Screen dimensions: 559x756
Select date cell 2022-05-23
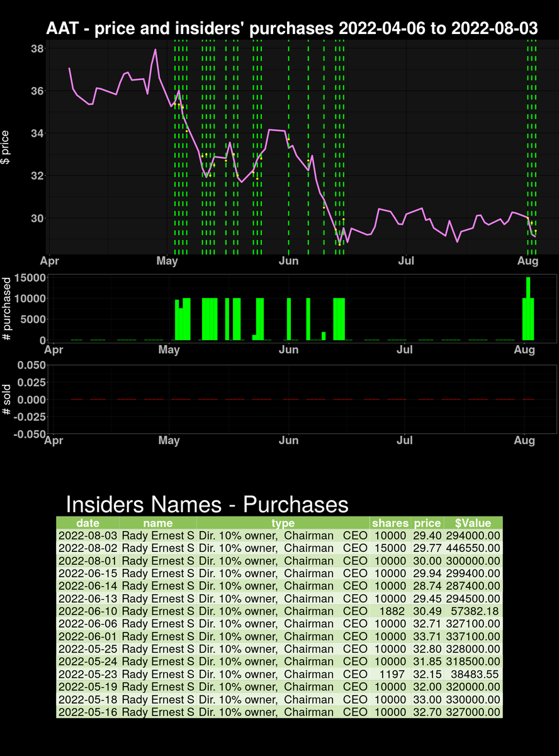click(88, 674)
